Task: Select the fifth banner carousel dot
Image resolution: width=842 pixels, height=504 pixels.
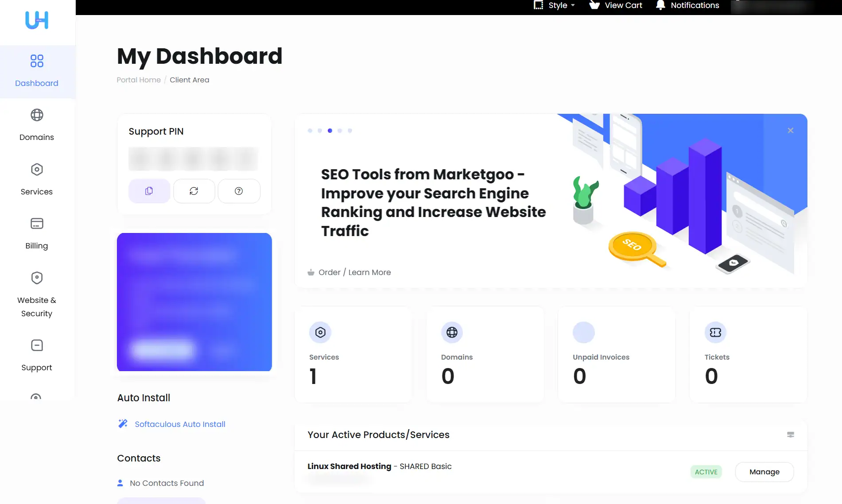Action: point(350,131)
